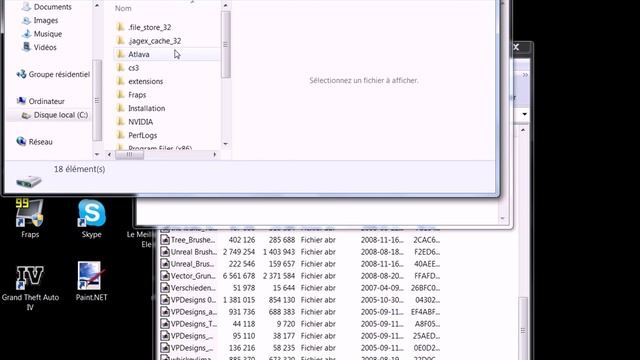The image size is (640, 360).
Task: Click the drive icon in details pane
Action: pos(29,181)
